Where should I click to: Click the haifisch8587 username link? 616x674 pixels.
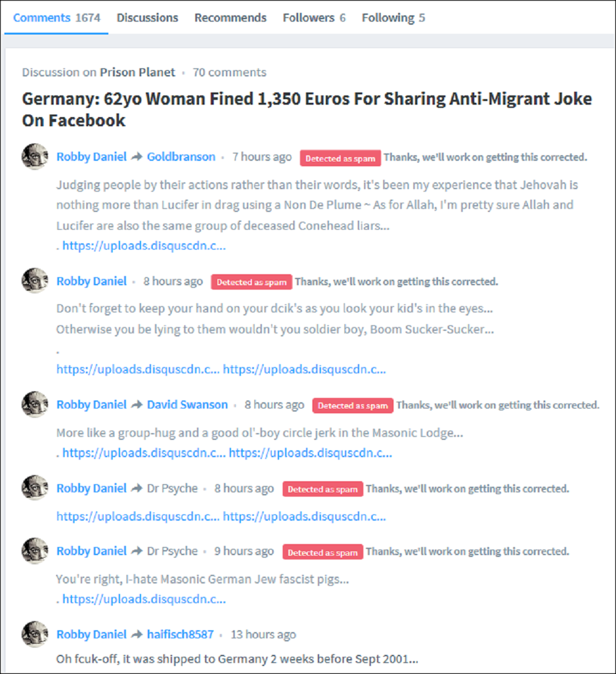(180, 634)
